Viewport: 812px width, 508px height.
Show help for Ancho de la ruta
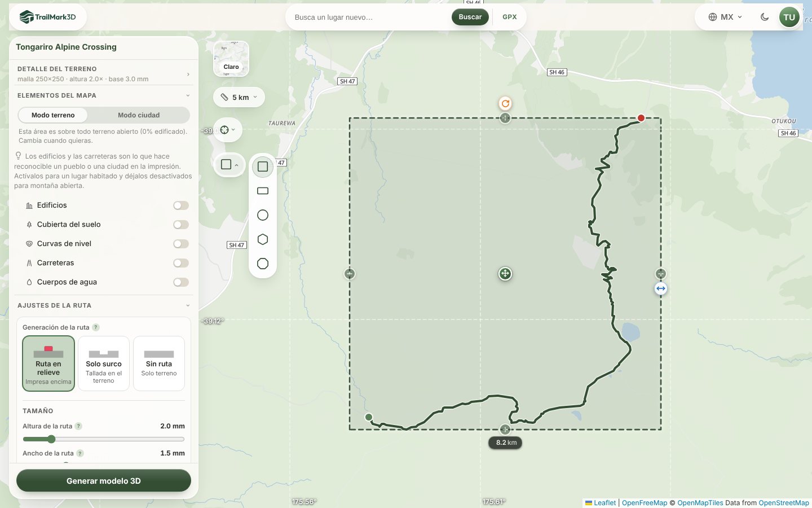[x=80, y=453]
